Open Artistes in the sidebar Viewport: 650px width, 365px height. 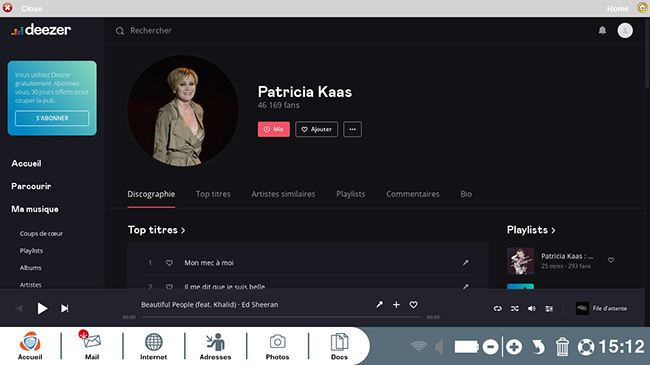coord(30,285)
